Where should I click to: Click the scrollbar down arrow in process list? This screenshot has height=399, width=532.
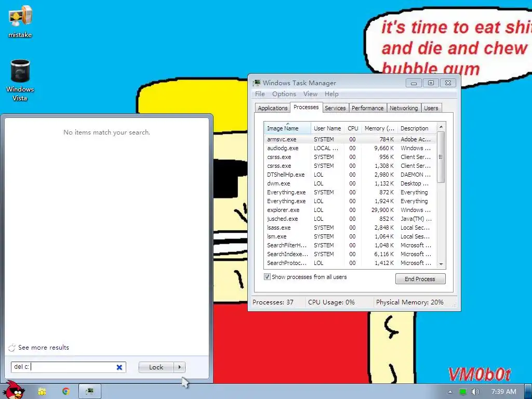point(441,264)
